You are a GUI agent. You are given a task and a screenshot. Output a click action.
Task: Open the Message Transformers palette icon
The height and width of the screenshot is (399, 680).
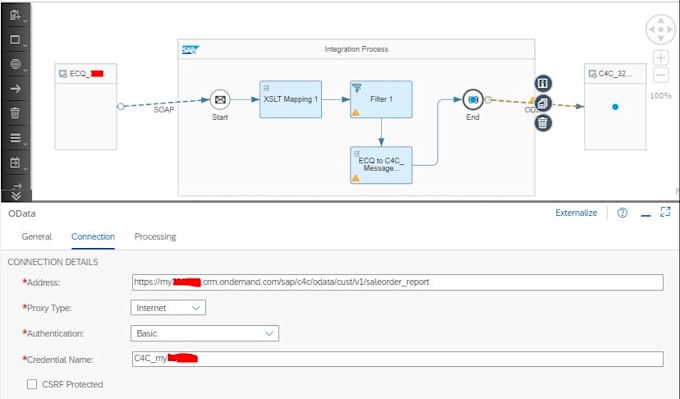15,138
